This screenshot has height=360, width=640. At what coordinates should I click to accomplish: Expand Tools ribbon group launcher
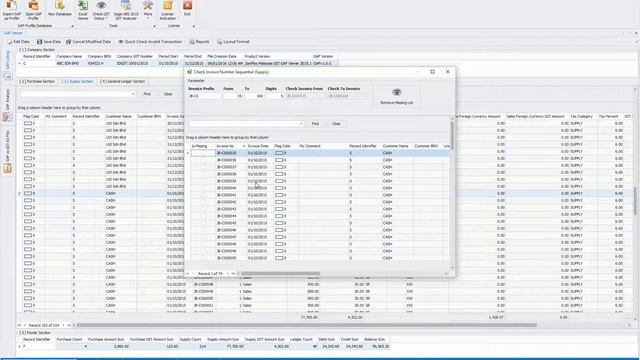154,26
